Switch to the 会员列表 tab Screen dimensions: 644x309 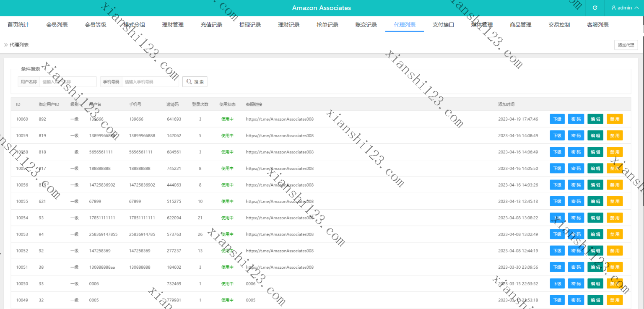(x=57, y=25)
